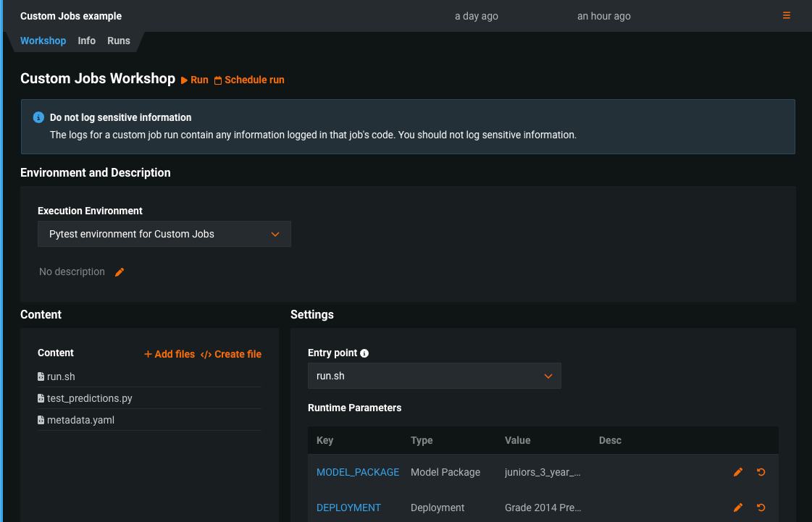Click Schedule run
This screenshot has width=812, height=522.
pos(249,80)
